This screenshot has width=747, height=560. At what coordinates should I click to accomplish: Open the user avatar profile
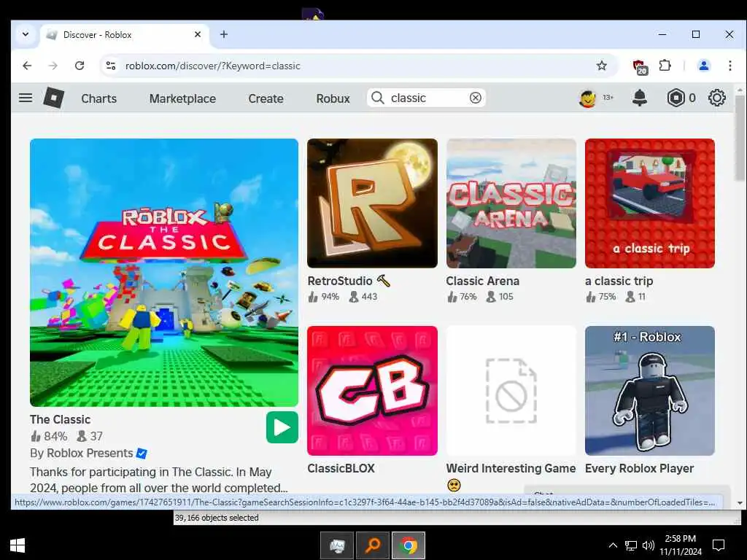[x=587, y=98]
